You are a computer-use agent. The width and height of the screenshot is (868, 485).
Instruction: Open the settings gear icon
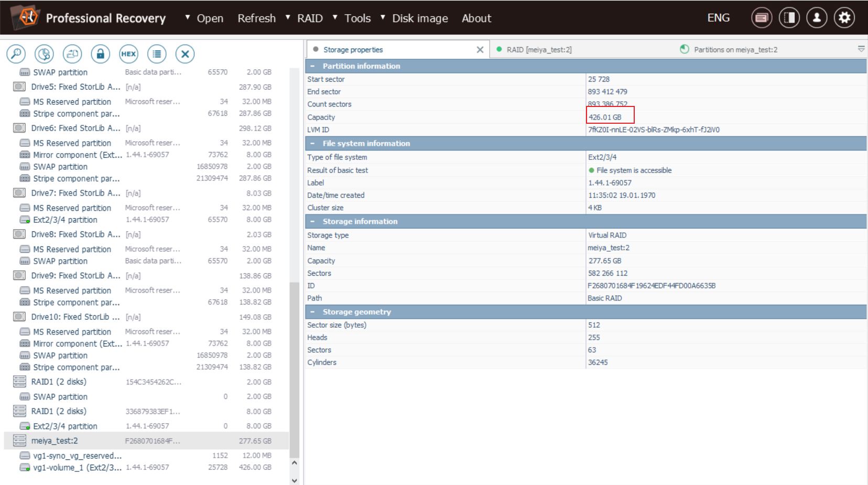[x=844, y=18]
